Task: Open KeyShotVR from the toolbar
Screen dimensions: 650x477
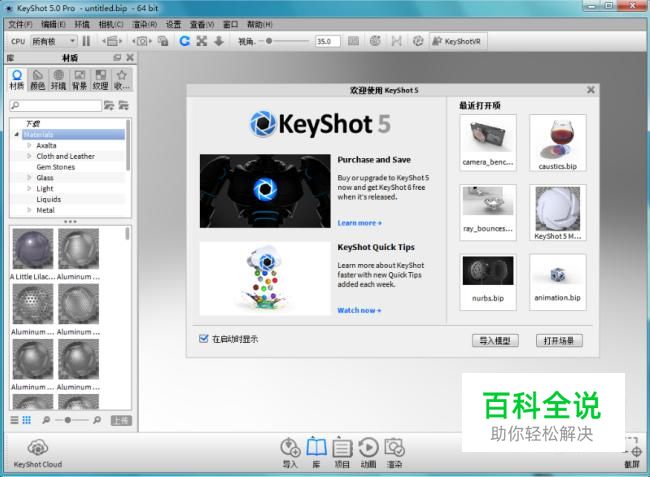Action: point(457,41)
